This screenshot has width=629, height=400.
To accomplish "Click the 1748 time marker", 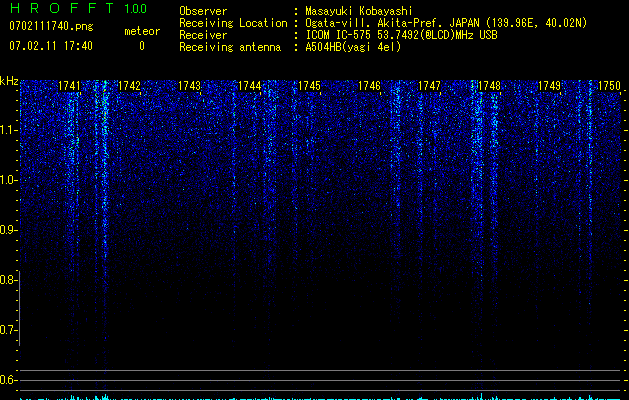I will point(489,86).
